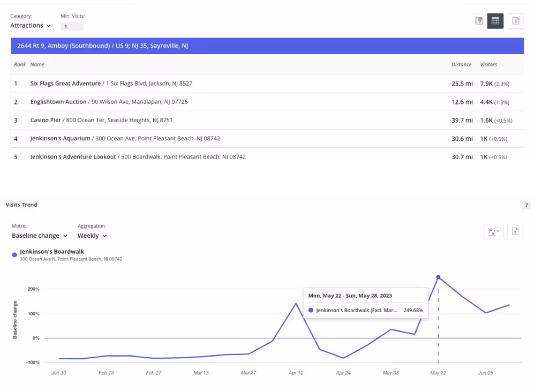This screenshot has width=535, height=392.
Task: Select the Apr 10 x-axis label
Action: [x=296, y=373]
